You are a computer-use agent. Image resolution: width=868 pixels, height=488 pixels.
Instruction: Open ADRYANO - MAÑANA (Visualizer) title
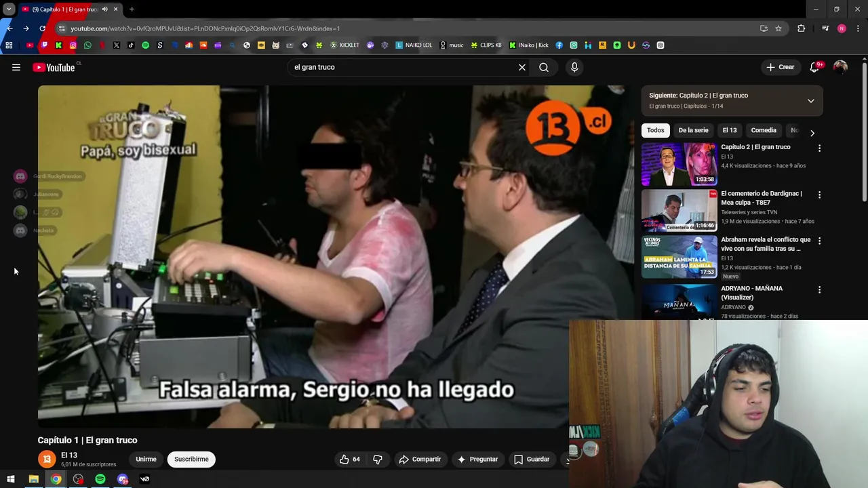[751, 293]
